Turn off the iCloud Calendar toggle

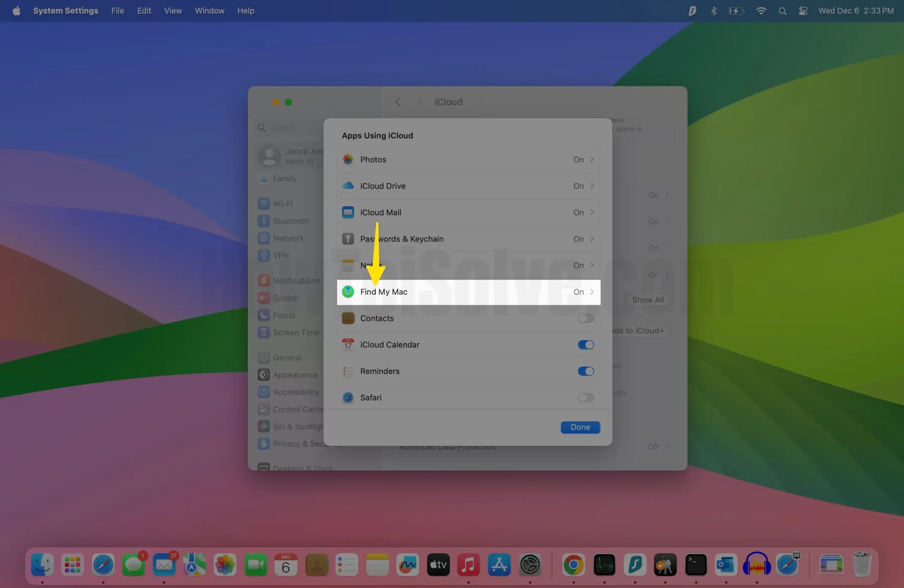(x=586, y=345)
